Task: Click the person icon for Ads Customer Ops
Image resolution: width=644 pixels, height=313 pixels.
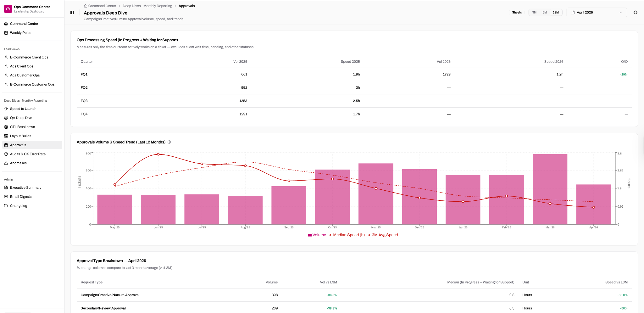Action: click(x=6, y=75)
